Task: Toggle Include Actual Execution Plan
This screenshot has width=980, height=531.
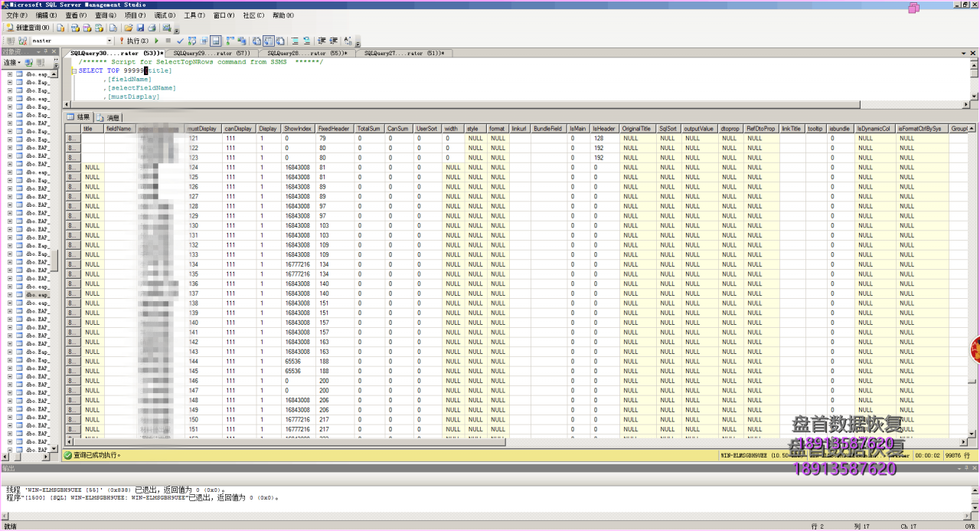Action: tap(230, 41)
